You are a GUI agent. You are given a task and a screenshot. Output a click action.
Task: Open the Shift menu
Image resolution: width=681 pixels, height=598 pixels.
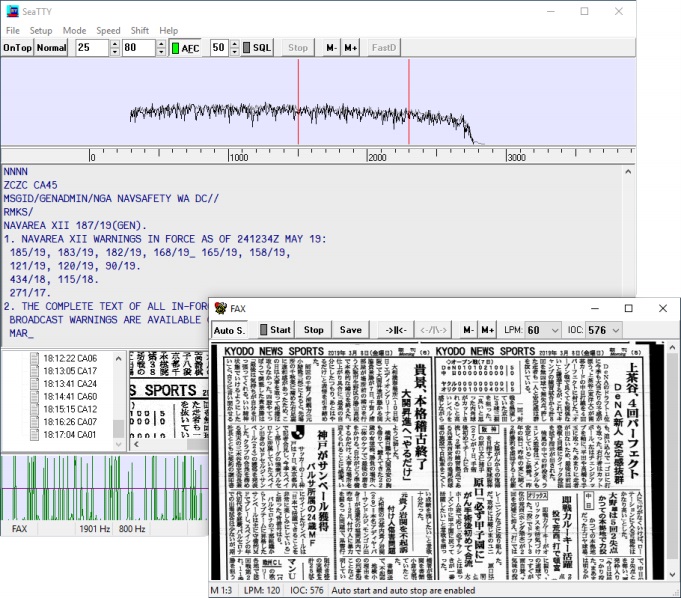[140, 30]
